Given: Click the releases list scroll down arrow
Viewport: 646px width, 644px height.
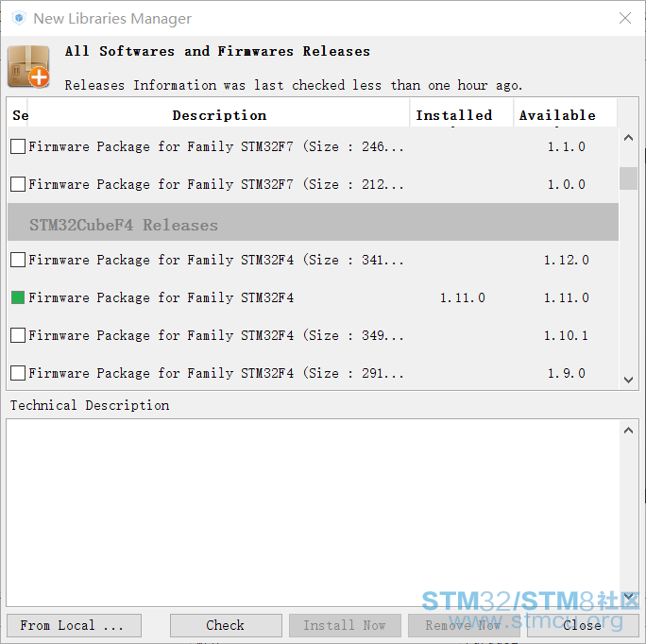Looking at the screenshot, I should coord(628,380).
